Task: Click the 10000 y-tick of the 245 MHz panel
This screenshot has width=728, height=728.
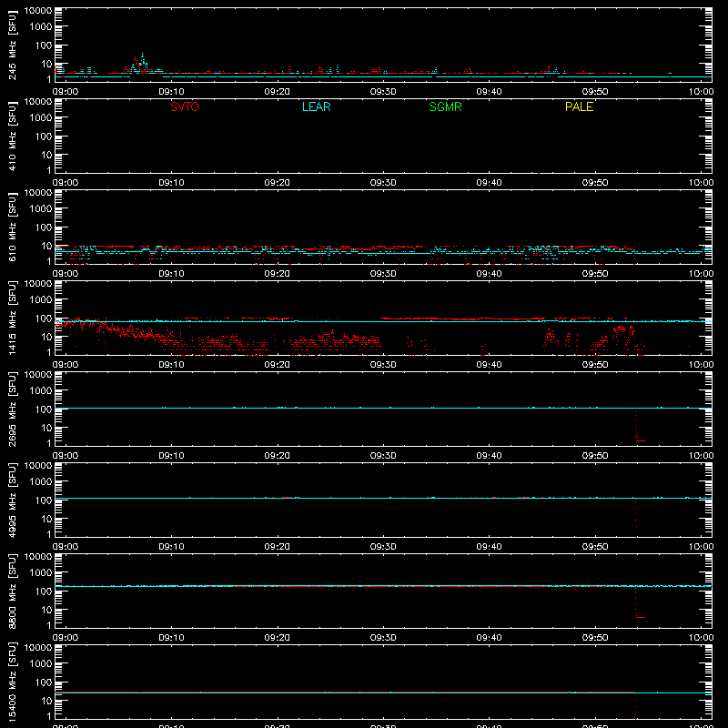Action: point(38,11)
